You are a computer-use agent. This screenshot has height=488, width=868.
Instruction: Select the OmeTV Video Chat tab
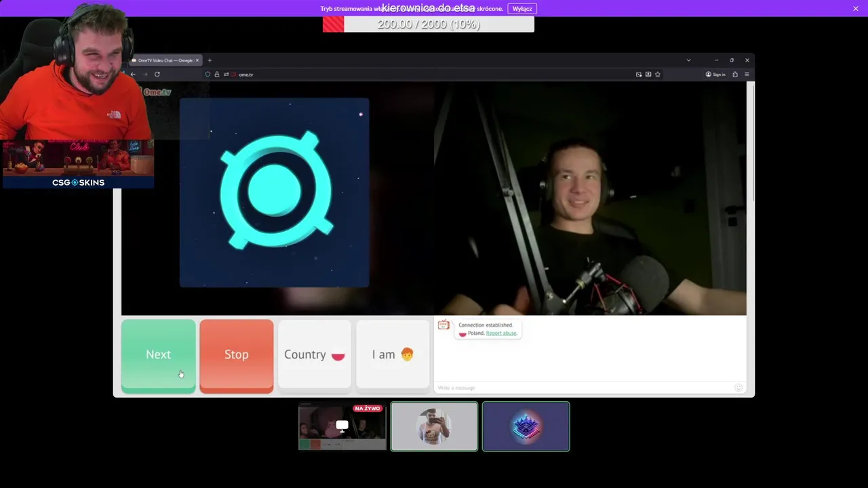click(165, 60)
